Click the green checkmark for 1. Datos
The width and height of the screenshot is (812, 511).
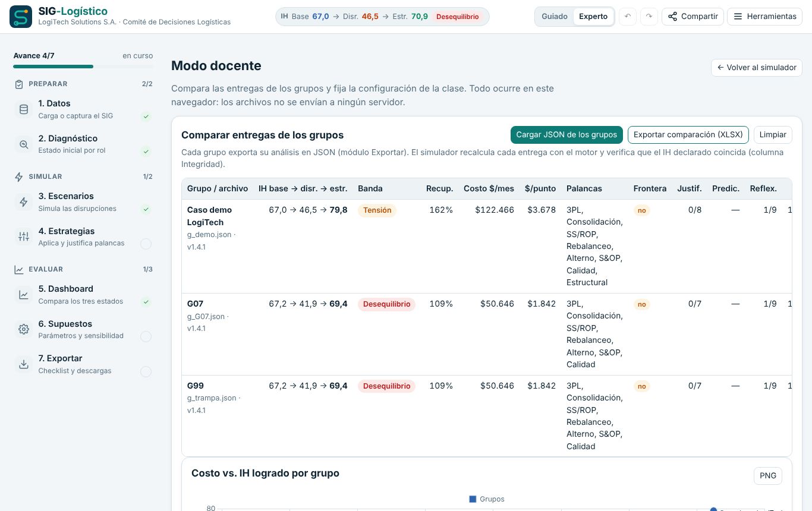(146, 116)
